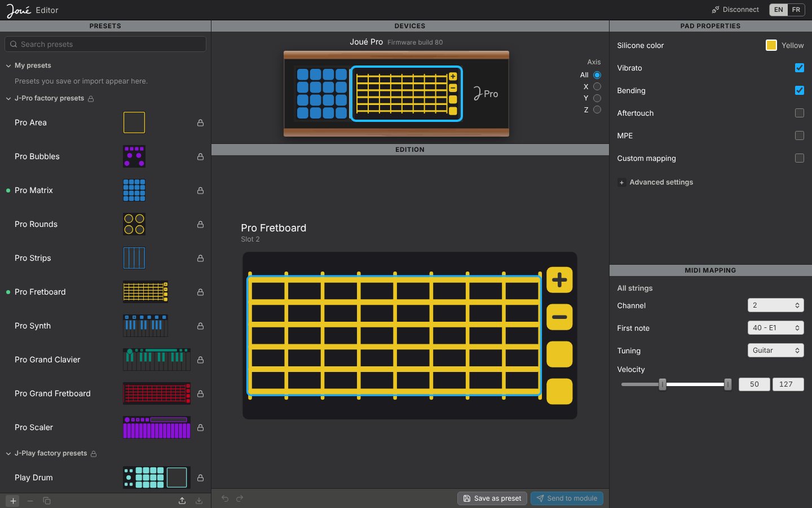Switch language to FR
812x508 pixels.
pos(796,10)
